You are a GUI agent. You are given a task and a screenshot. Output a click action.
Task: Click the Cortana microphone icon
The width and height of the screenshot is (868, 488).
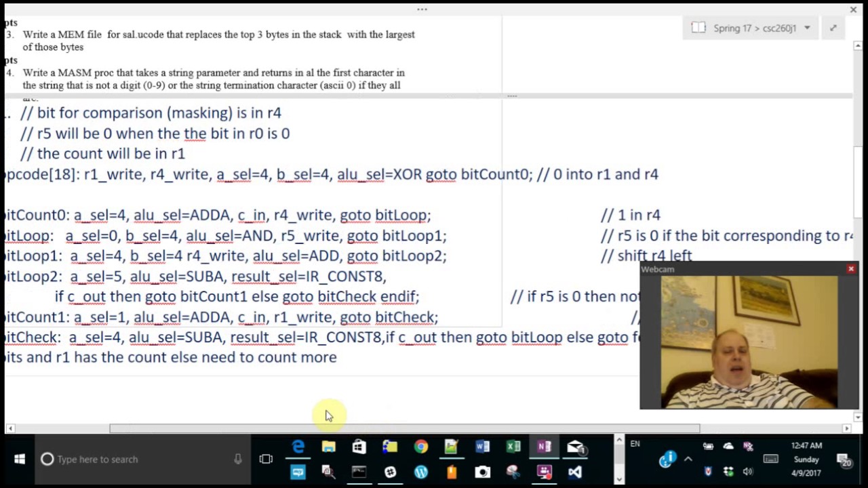(x=238, y=459)
